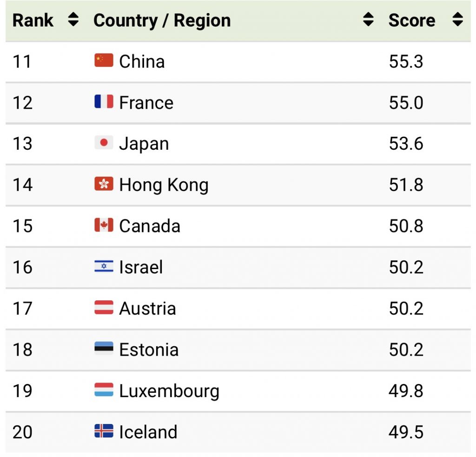
Task: Click the France flag icon
Action: 103,102
